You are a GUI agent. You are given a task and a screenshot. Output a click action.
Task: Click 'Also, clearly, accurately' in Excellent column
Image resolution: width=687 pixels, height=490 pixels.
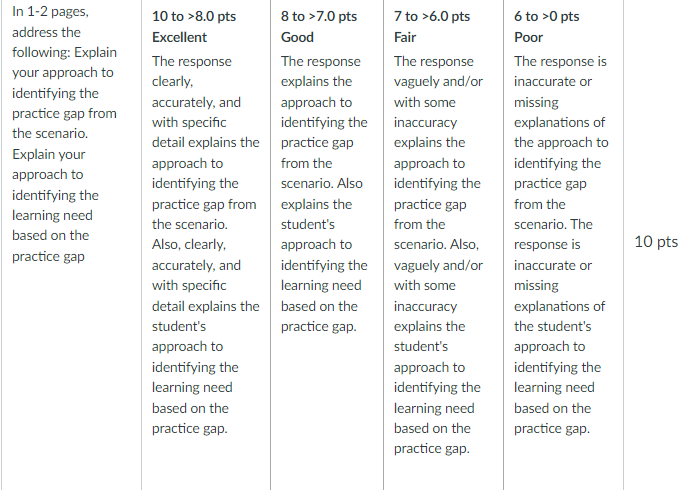(x=196, y=255)
